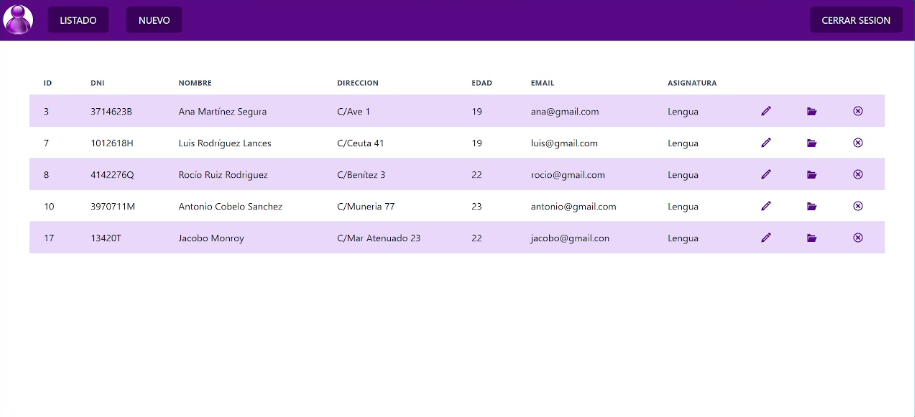Edit Antonio Cobelo Sanchez using the pencil icon
This screenshot has height=417, width=915.
pos(766,206)
